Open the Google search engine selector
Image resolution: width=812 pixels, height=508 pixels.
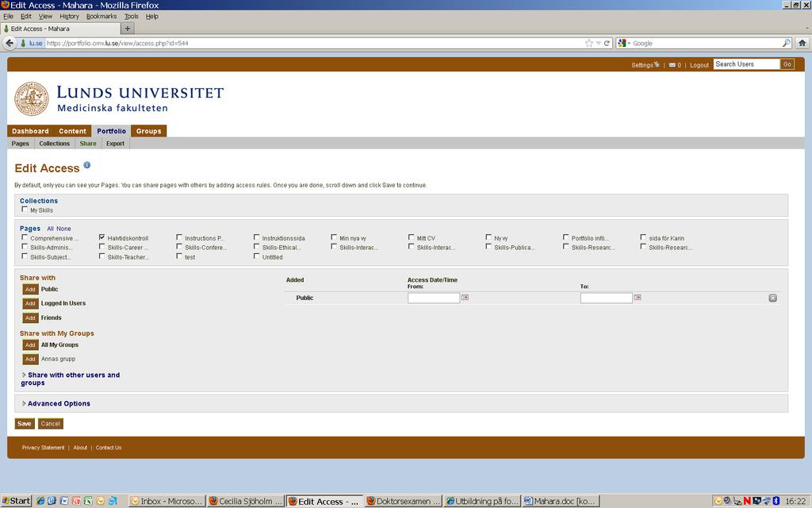coord(623,43)
